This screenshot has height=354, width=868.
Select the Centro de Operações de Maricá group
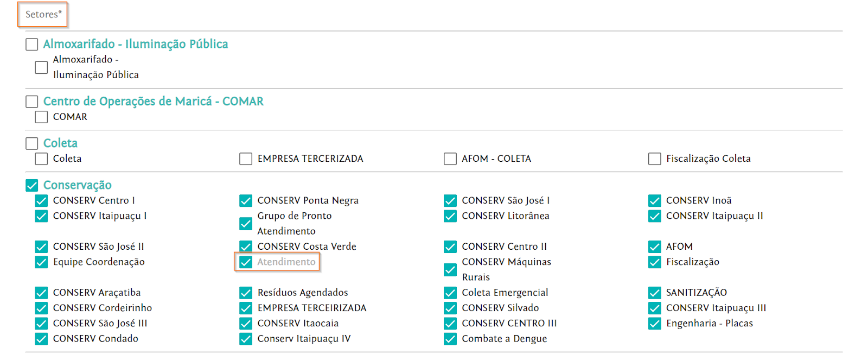[x=32, y=102]
